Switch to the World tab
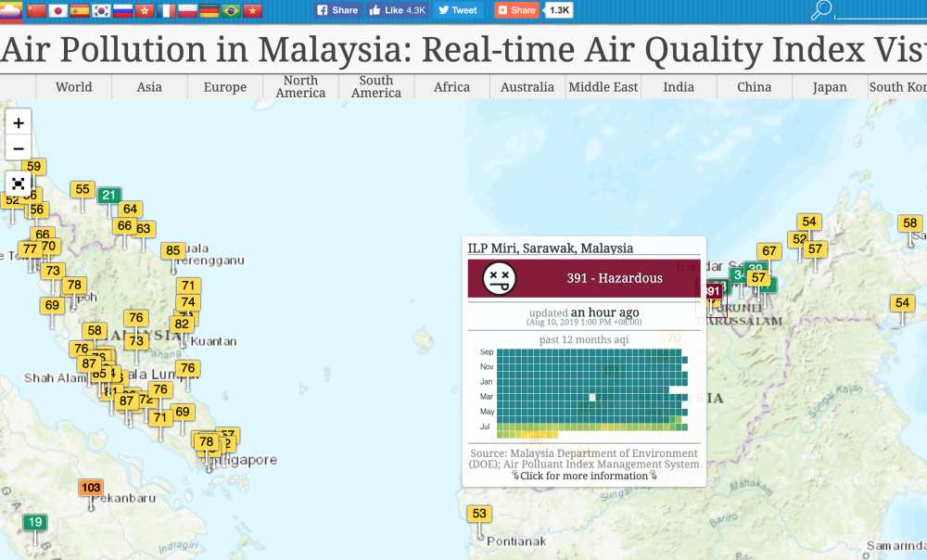 (73, 86)
